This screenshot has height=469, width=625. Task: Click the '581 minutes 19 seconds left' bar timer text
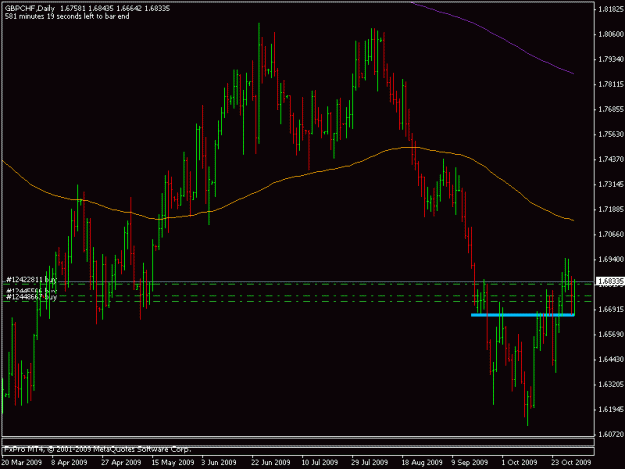67,16
